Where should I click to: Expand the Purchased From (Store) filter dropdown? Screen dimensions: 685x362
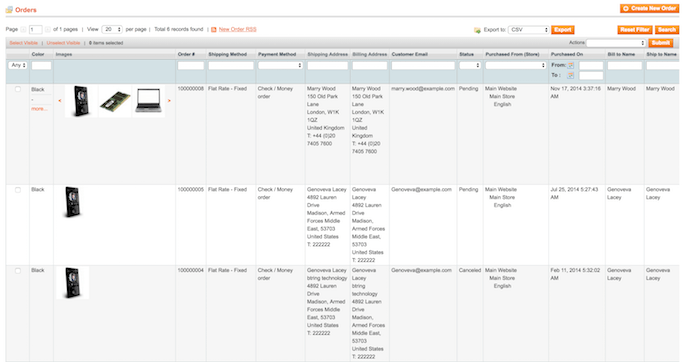coord(516,65)
